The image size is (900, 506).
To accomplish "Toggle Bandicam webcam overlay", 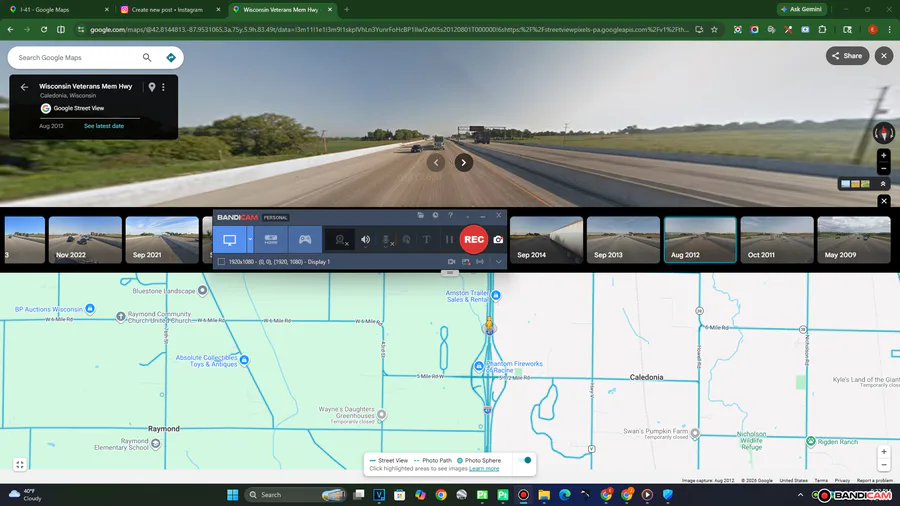I will pyautogui.click(x=341, y=240).
